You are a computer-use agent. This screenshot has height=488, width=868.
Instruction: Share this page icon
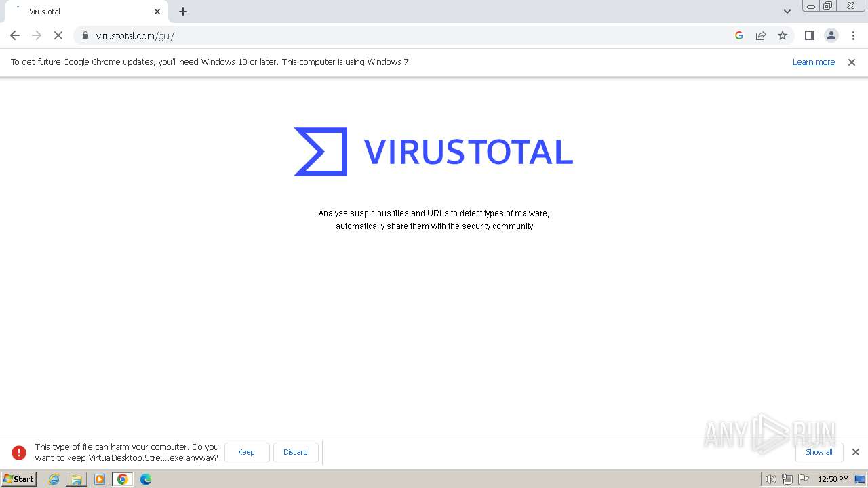[x=761, y=35]
